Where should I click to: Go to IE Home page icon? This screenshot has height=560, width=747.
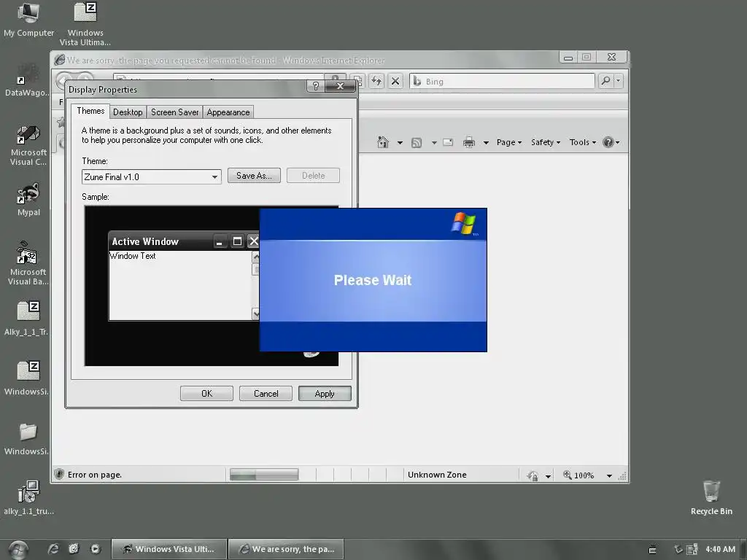[x=382, y=142]
